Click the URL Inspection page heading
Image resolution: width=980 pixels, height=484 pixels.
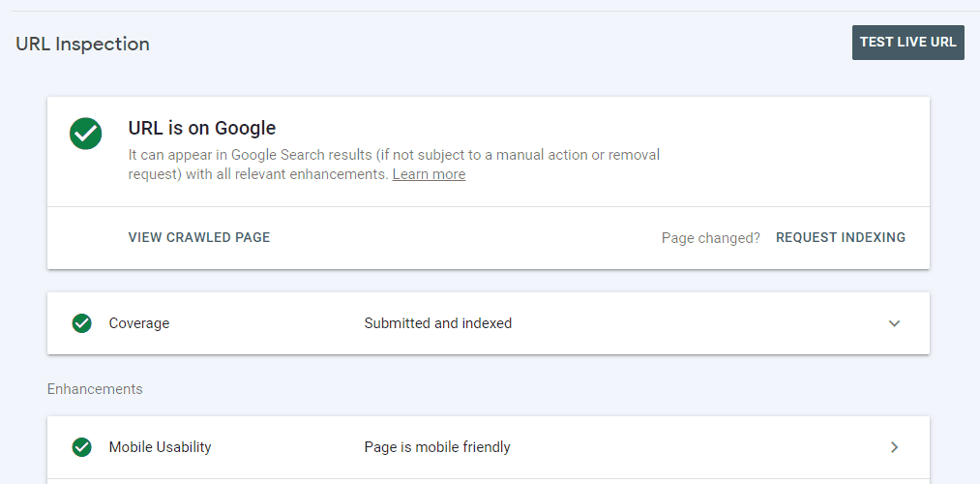82,45
